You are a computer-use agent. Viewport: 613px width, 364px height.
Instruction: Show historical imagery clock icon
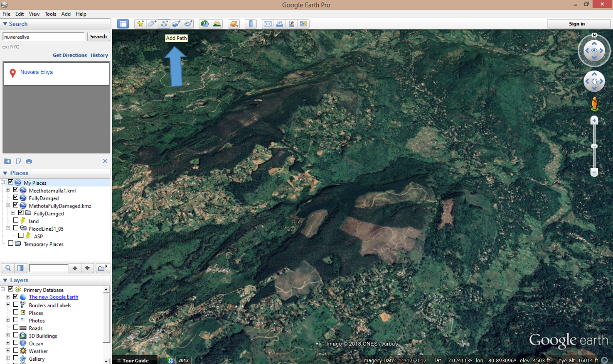click(x=204, y=24)
